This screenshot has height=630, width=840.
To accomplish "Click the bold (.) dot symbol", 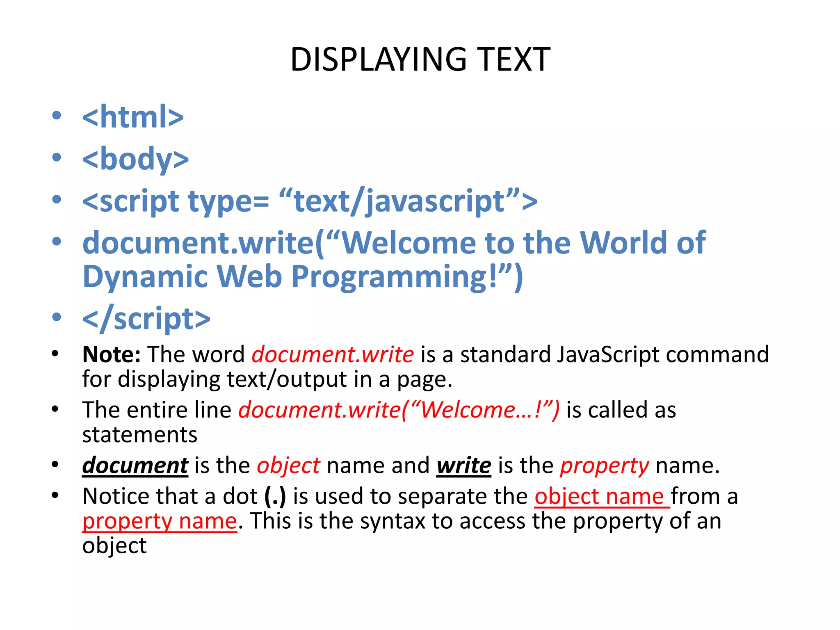I will click(275, 497).
